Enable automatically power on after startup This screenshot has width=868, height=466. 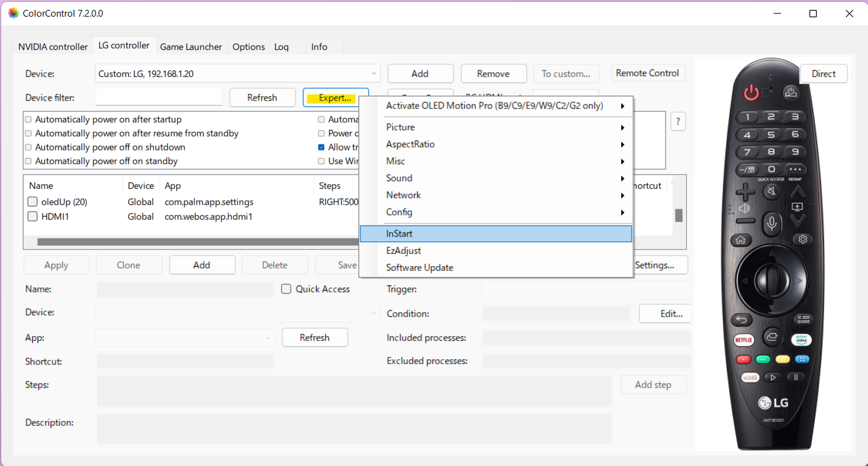(28, 120)
